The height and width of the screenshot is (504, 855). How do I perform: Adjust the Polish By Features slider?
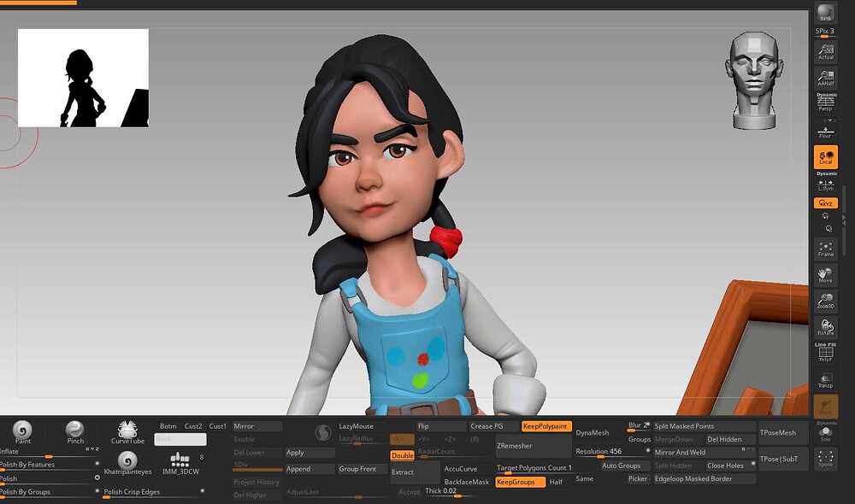point(50,465)
